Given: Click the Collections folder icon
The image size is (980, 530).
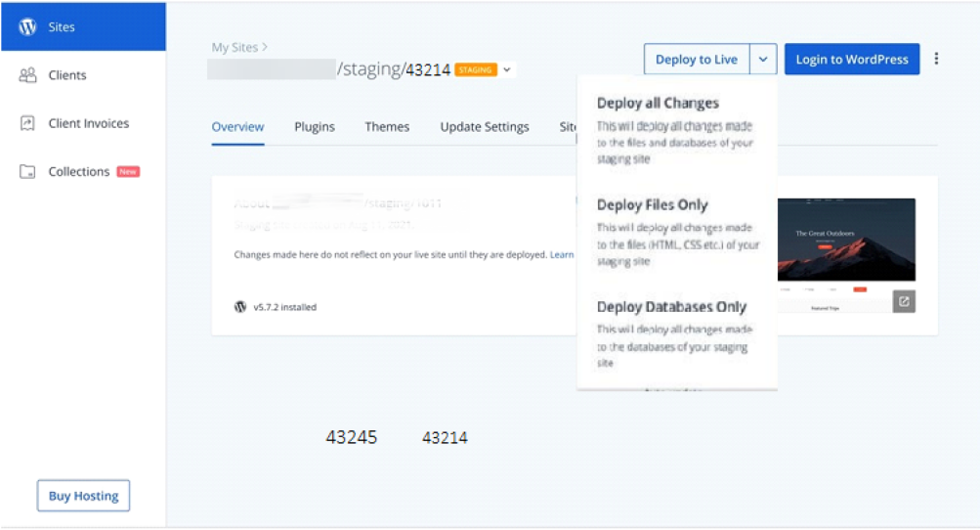Looking at the screenshot, I should tap(28, 172).
